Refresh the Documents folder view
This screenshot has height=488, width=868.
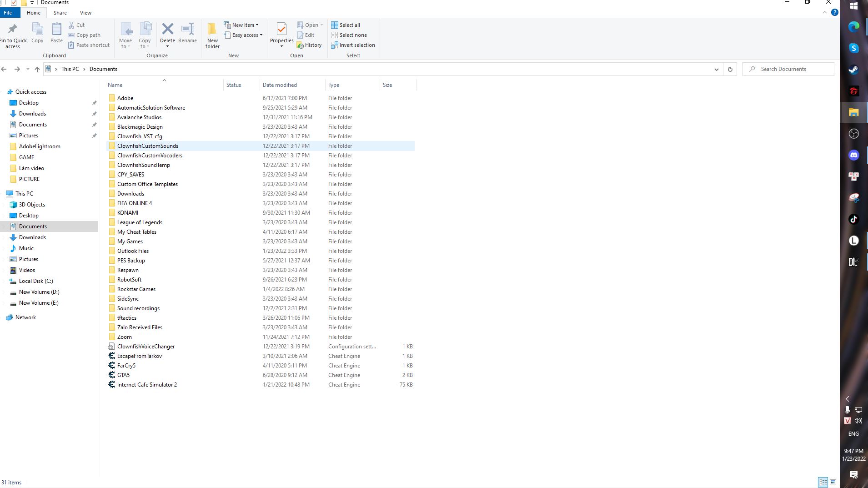coord(730,69)
